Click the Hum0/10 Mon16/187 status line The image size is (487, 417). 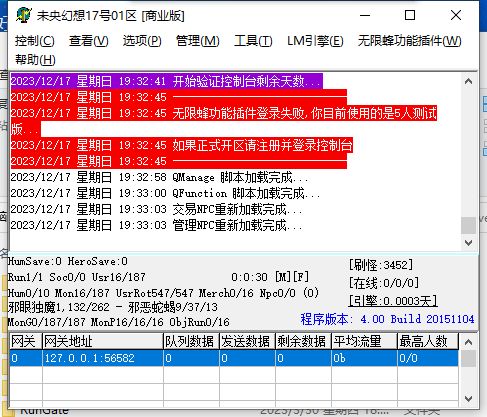(163, 293)
